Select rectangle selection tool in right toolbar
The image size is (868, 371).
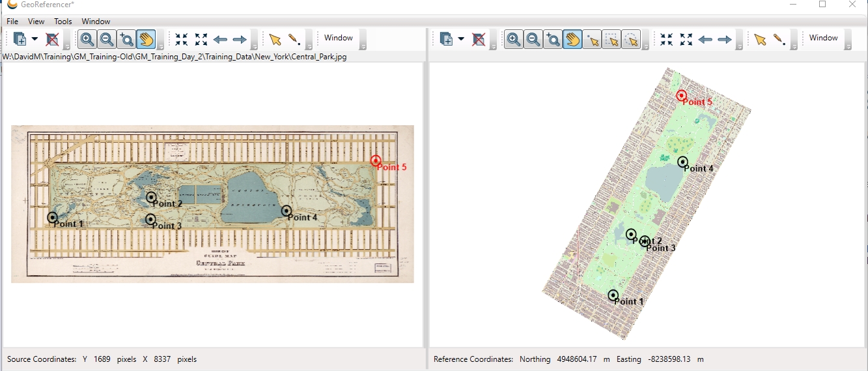611,40
